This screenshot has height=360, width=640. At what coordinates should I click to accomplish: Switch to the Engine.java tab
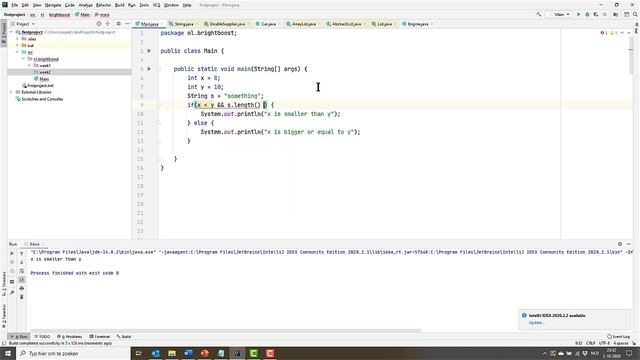coord(416,24)
